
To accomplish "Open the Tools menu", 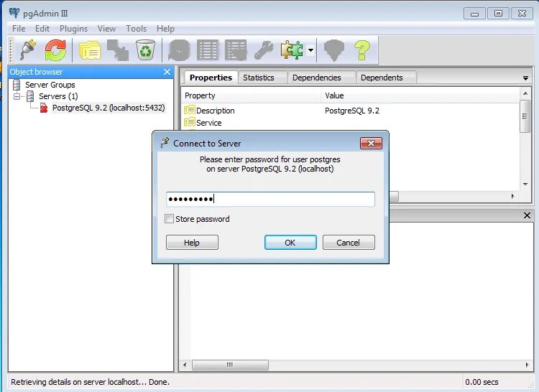I will coord(136,29).
